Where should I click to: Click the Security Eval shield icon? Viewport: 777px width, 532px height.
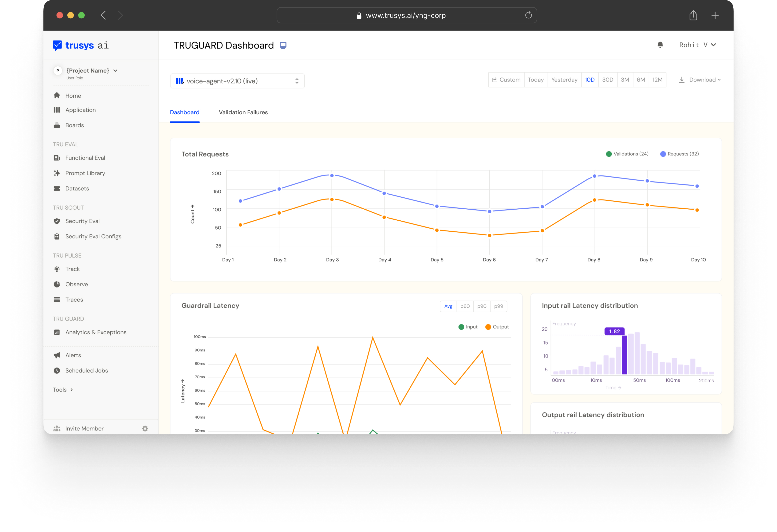pos(57,221)
